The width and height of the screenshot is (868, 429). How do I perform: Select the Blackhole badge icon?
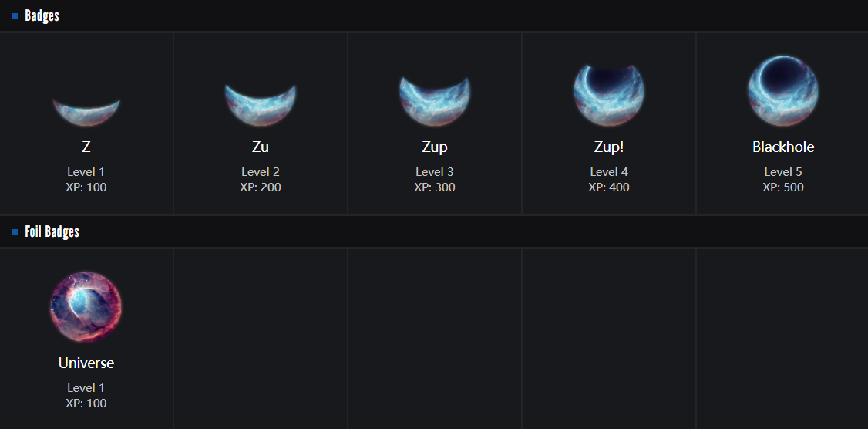[783, 91]
